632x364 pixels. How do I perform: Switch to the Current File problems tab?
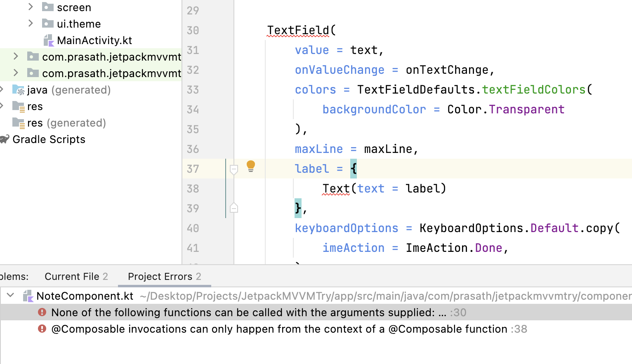coord(76,276)
